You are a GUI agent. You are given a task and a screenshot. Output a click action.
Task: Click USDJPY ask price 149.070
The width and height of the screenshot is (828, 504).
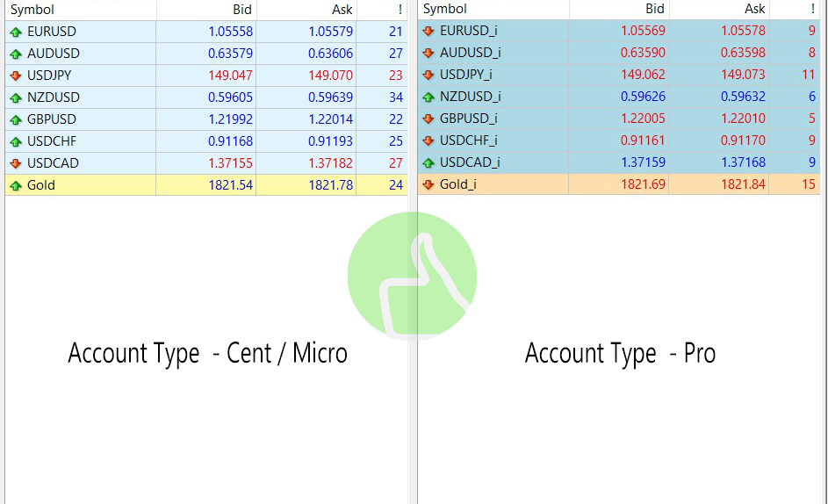[x=330, y=76]
